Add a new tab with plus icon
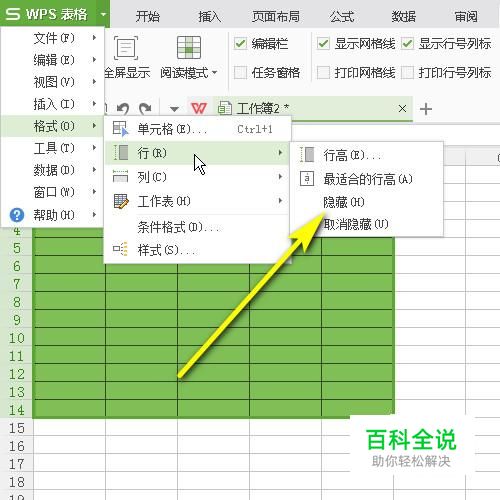500x500 pixels. click(x=426, y=109)
